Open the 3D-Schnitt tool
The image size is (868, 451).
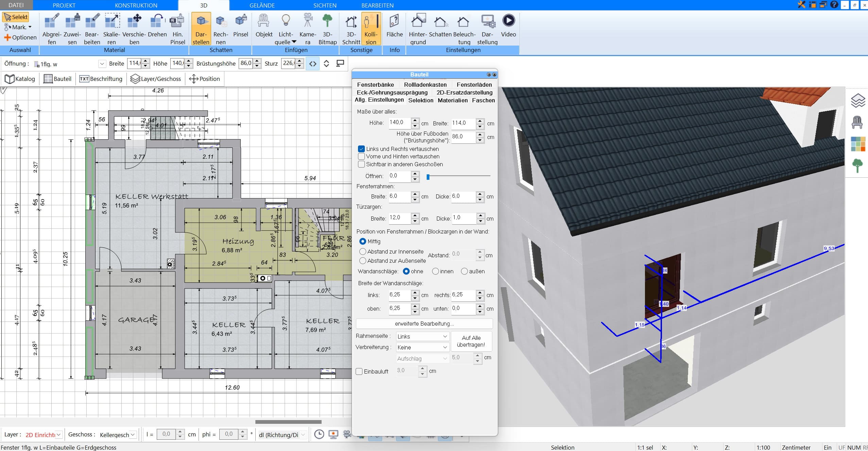coord(351,29)
